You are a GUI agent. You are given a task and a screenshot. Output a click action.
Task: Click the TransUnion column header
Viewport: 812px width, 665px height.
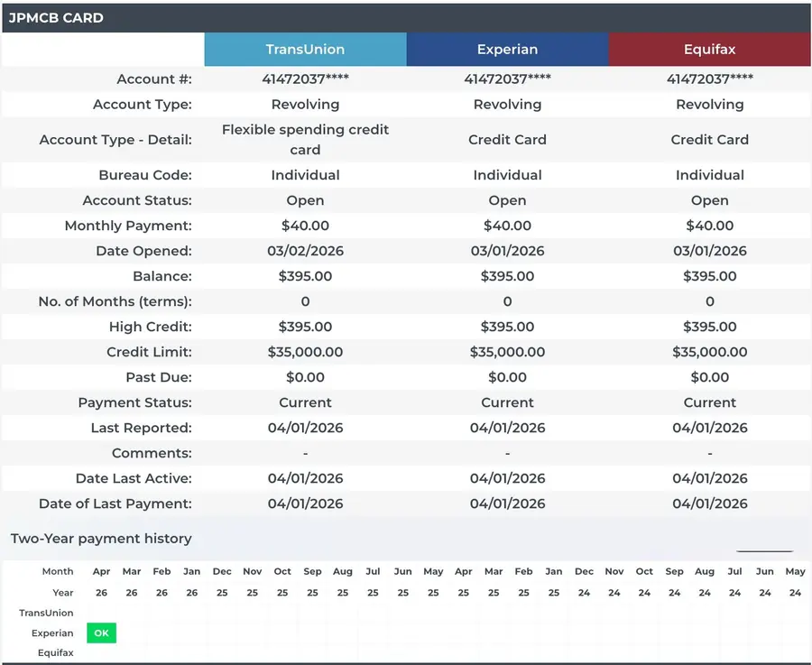click(x=306, y=50)
